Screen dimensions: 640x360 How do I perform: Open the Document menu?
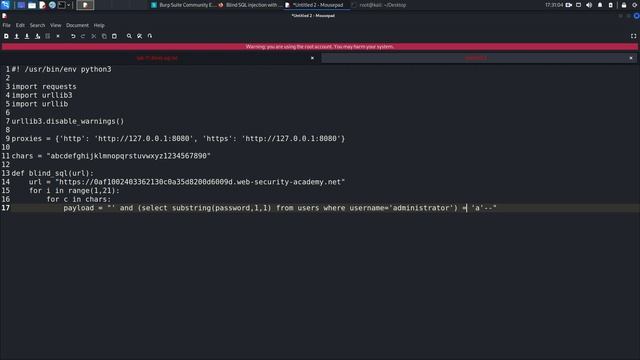coord(77,25)
